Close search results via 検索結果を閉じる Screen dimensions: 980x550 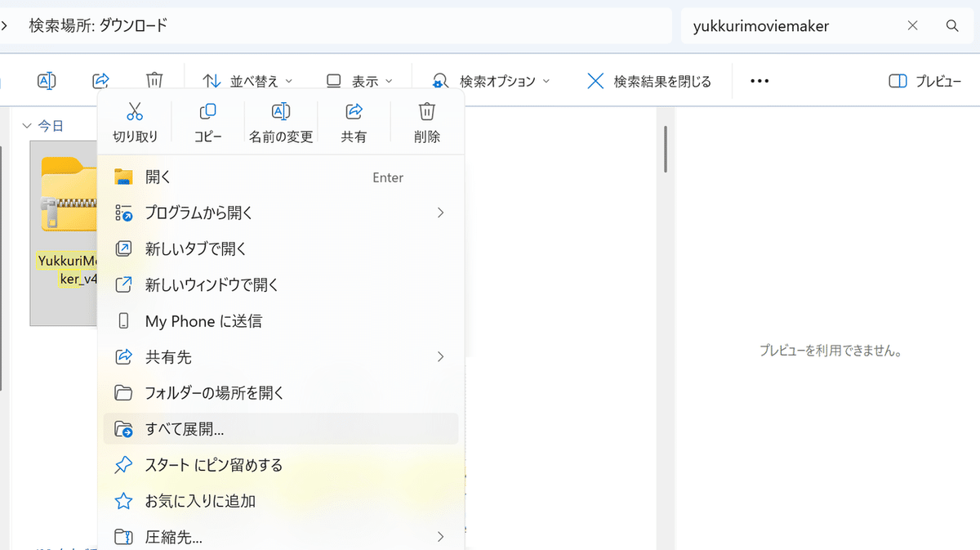coord(648,80)
